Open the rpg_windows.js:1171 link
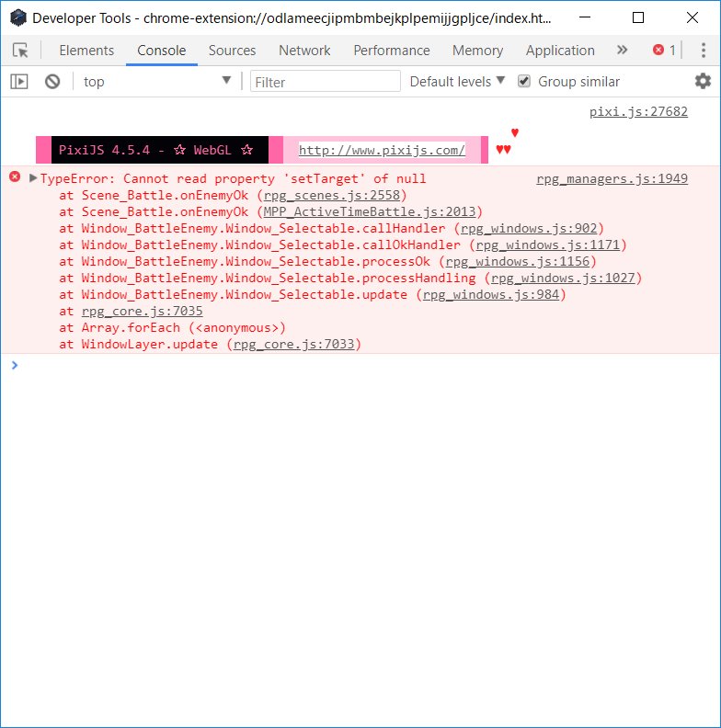Viewport: 721px width, 728px height. click(548, 245)
